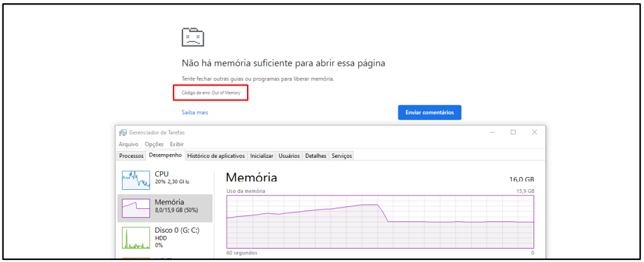Click the '15,9 GB' graph scale label
644x262 pixels.
[x=525, y=191]
